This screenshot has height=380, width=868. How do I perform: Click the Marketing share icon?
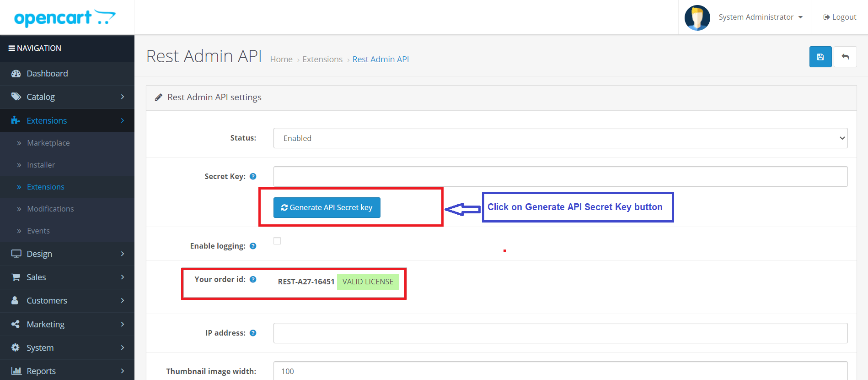pyautogui.click(x=16, y=324)
